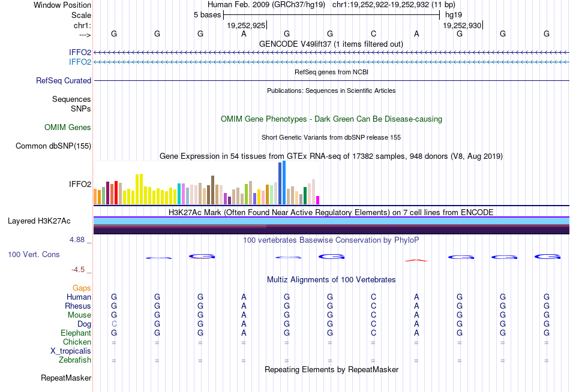Image resolution: width=570 pixels, height=392 pixels.
Task: Click the ---> sequence direction label
Action: click(x=85, y=35)
